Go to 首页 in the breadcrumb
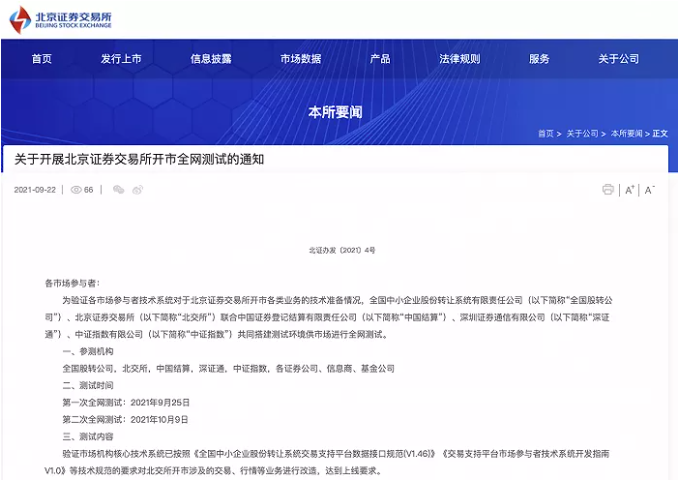 tap(546, 134)
